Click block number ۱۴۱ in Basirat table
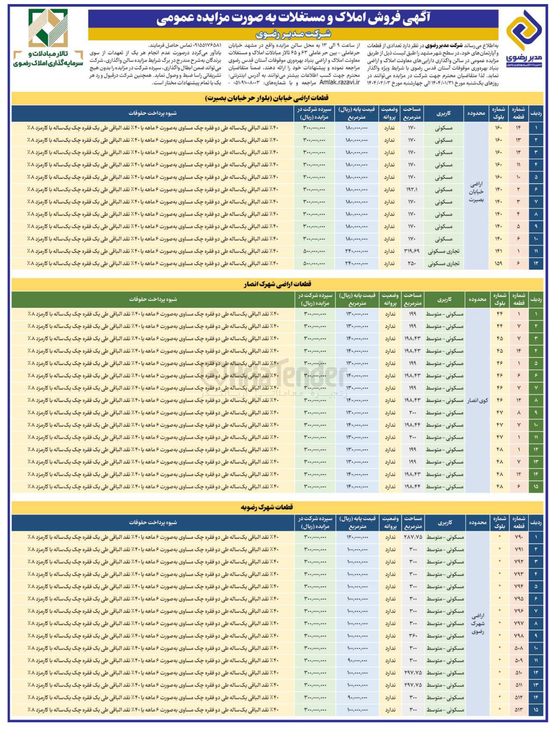Screen dimensions: 549x756 498,251
